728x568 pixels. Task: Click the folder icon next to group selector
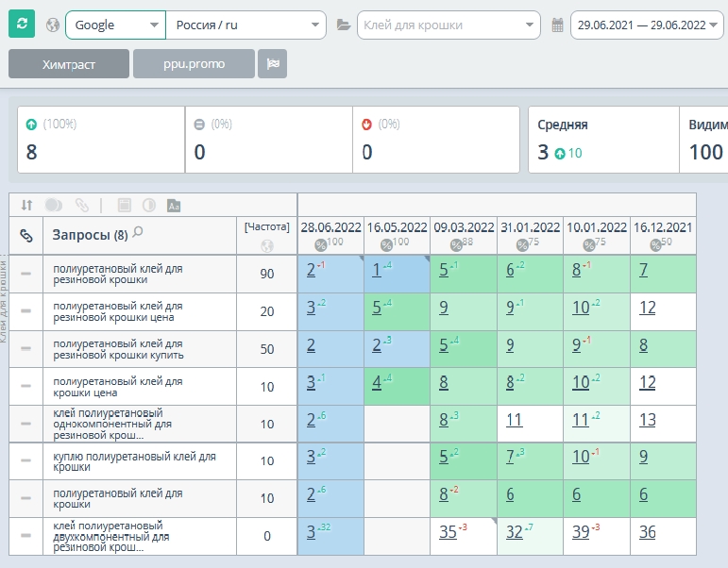coord(344,25)
